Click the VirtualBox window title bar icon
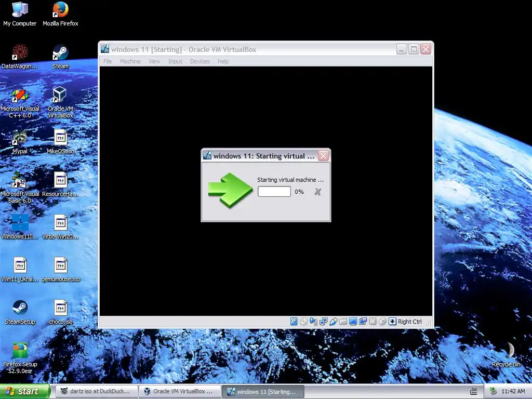The image size is (532, 399). click(x=105, y=49)
